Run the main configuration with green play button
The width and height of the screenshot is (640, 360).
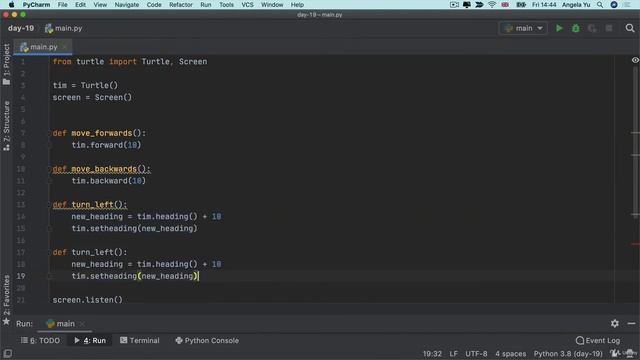[x=559, y=28]
